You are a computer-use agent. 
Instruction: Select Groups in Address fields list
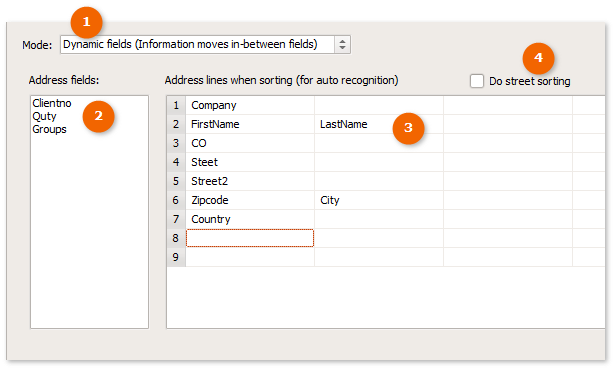pyautogui.click(x=49, y=129)
